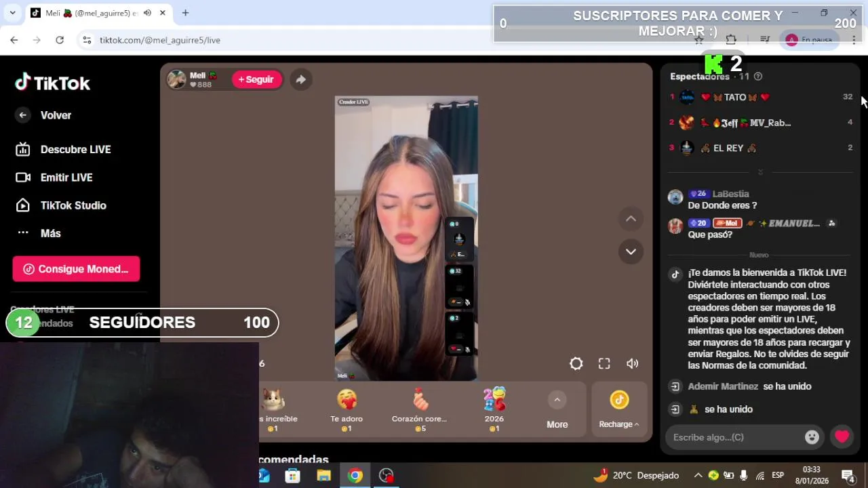Reload the page in Chrome

(60, 40)
